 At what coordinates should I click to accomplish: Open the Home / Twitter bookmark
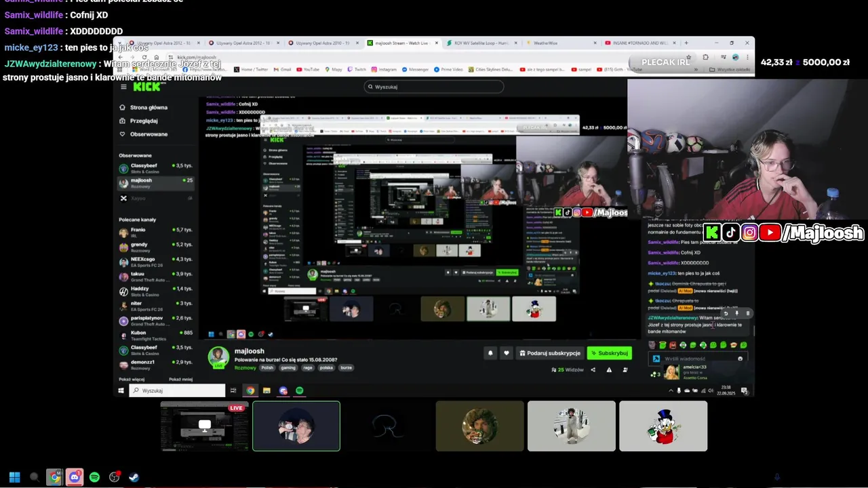251,69
